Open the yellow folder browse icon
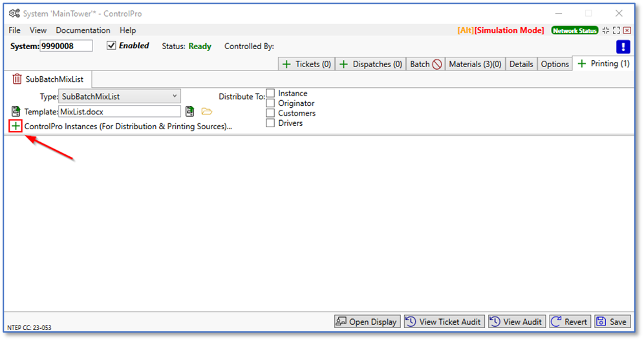This screenshot has width=644, height=341. point(207,112)
